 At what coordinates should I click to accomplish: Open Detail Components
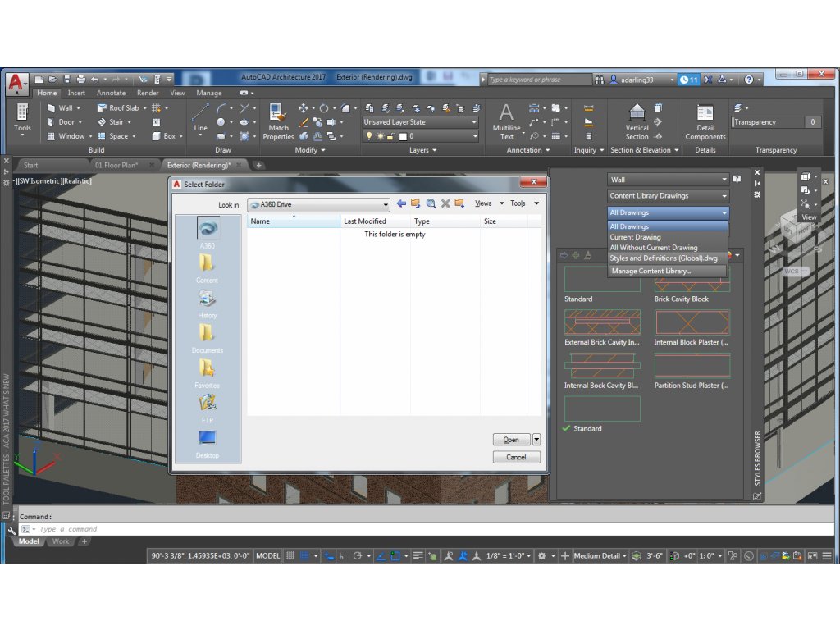(705, 122)
